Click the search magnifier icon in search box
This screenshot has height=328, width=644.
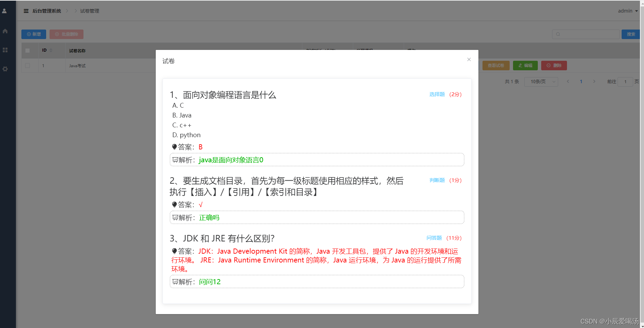coord(558,34)
